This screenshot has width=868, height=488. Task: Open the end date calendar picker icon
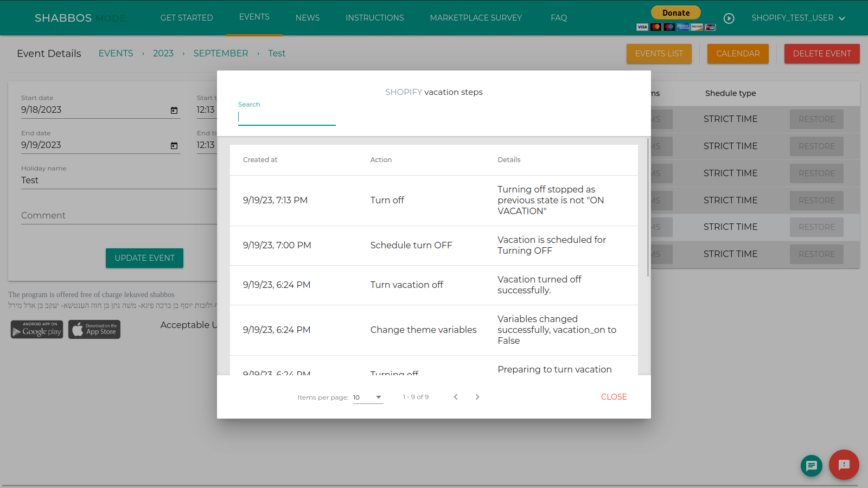pos(174,145)
